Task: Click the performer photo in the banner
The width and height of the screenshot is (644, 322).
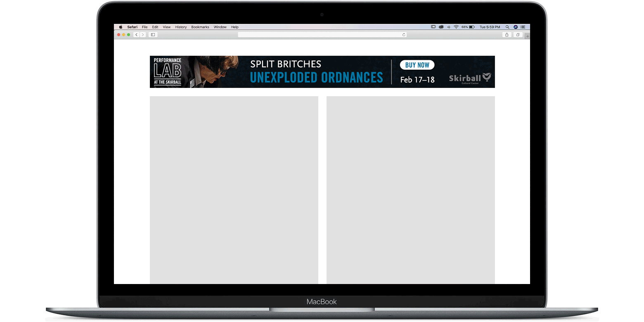Action: pos(211,72)
